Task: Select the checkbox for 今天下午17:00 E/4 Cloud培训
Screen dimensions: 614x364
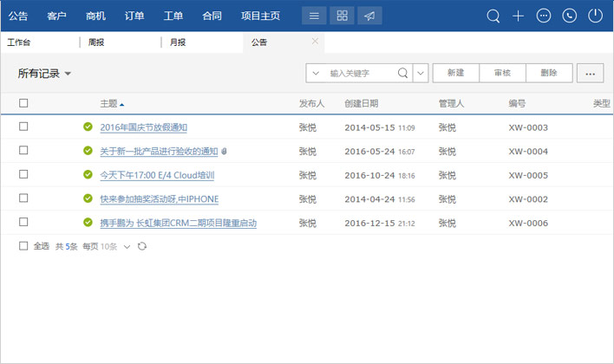Action: click(x=23, y=174)
